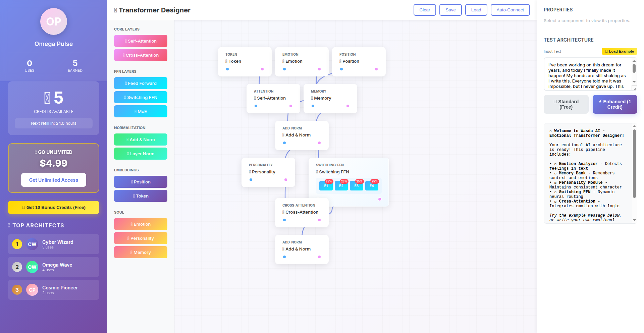Collapse the SOUL section

click(x=119, y=212)
